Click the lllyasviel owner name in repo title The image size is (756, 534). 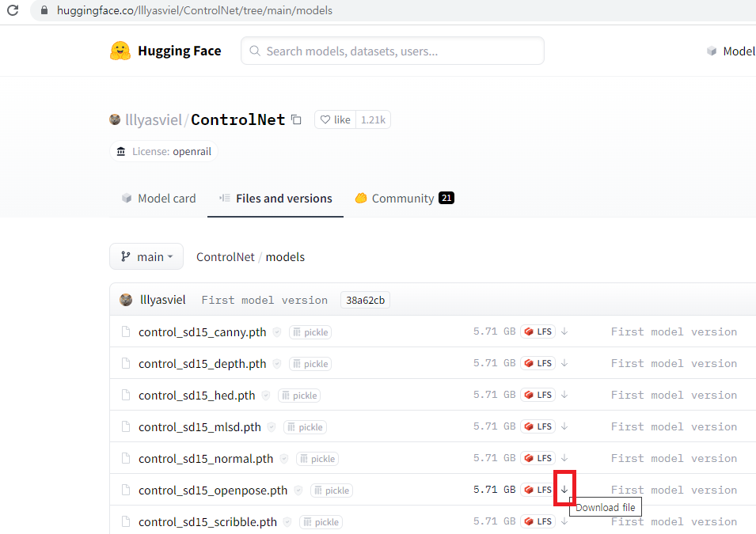[154, 119]
